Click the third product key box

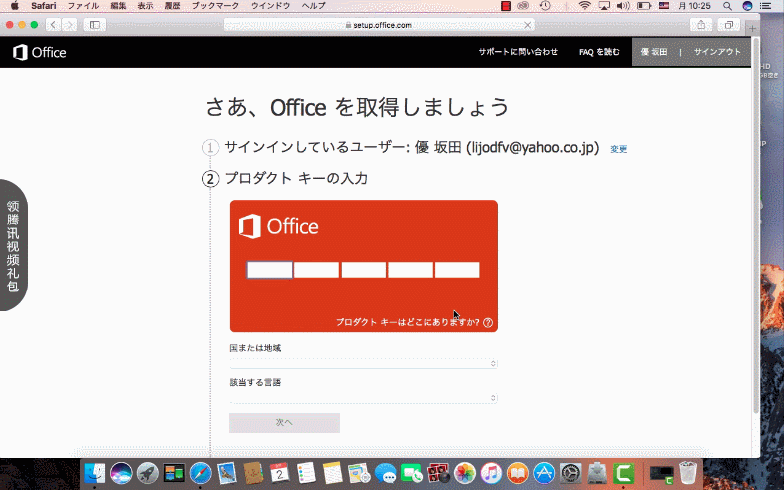(364, 270)
